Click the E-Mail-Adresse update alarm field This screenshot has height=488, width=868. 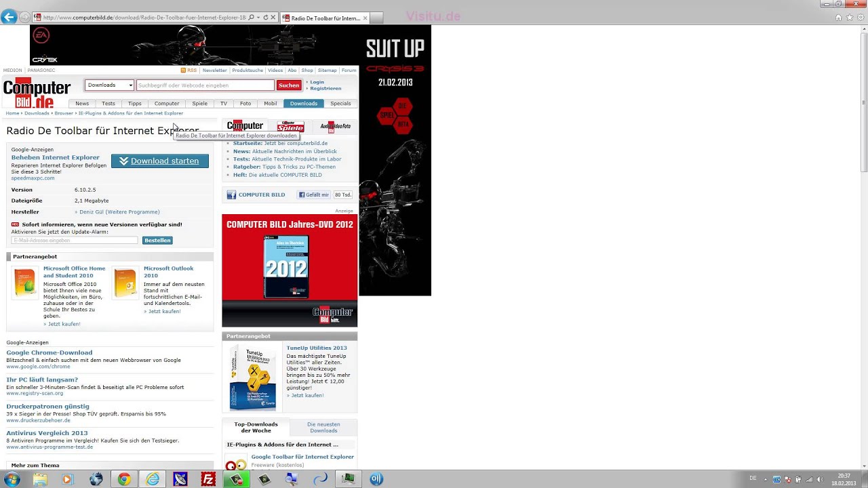click(75, 241)
